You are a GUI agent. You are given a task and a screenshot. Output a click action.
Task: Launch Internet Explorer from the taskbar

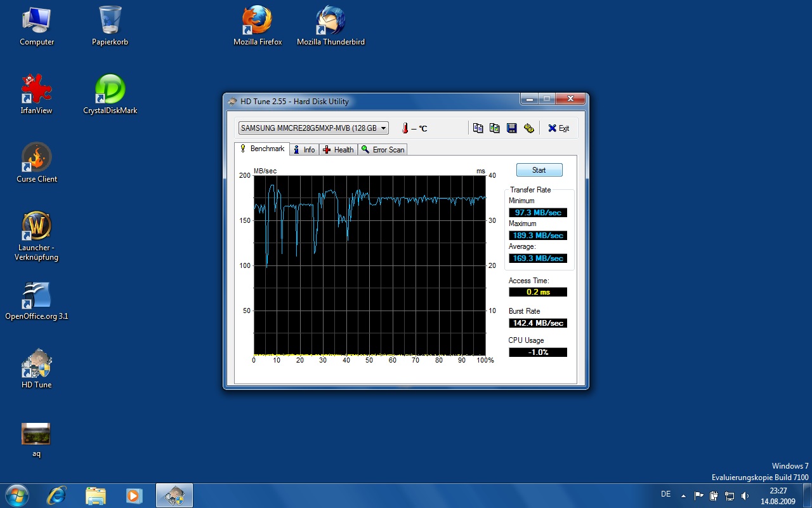point(56,495)
